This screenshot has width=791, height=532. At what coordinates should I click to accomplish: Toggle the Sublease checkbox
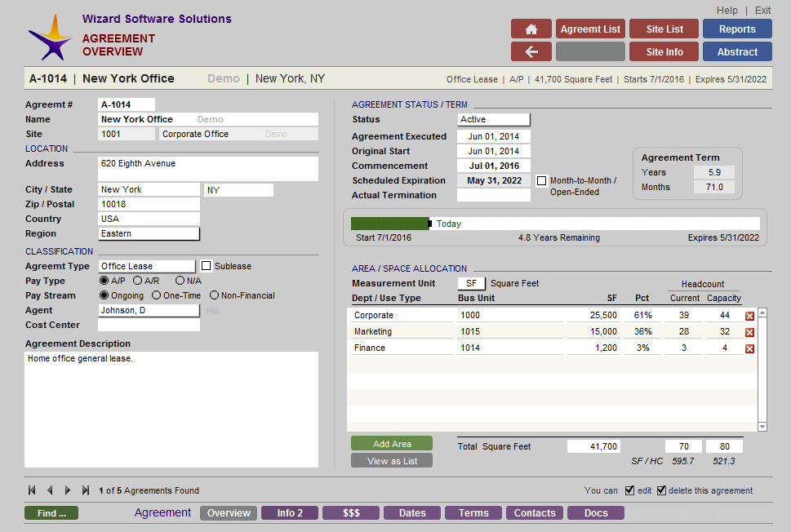click(206, 266)
